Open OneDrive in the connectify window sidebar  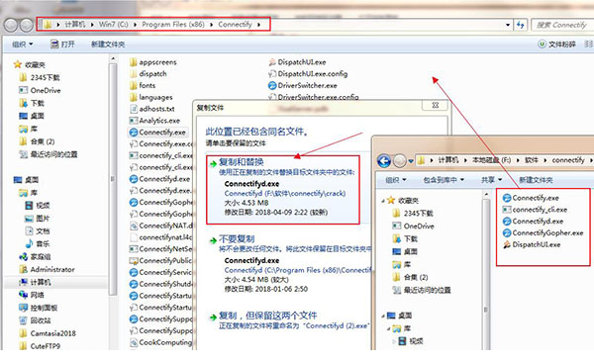click(x=413, y=227)
